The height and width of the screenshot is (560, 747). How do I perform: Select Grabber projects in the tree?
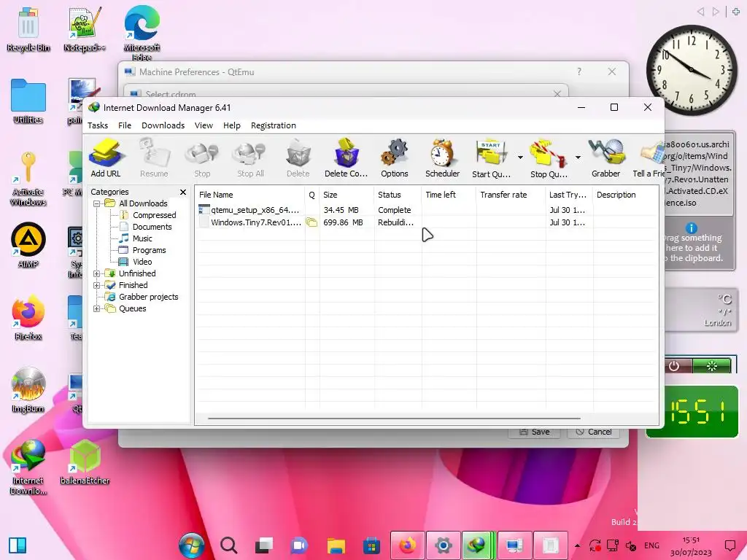148,297
